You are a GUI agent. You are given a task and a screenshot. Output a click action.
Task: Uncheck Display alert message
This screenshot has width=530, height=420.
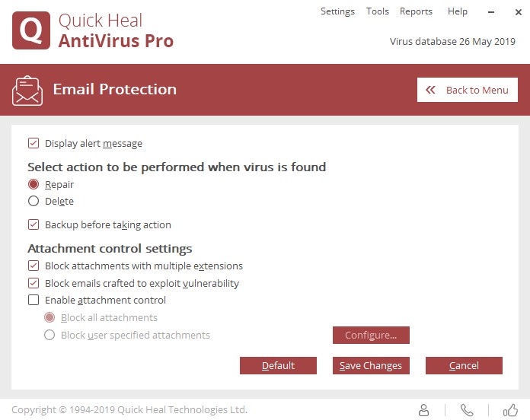[x=34, y=143]
